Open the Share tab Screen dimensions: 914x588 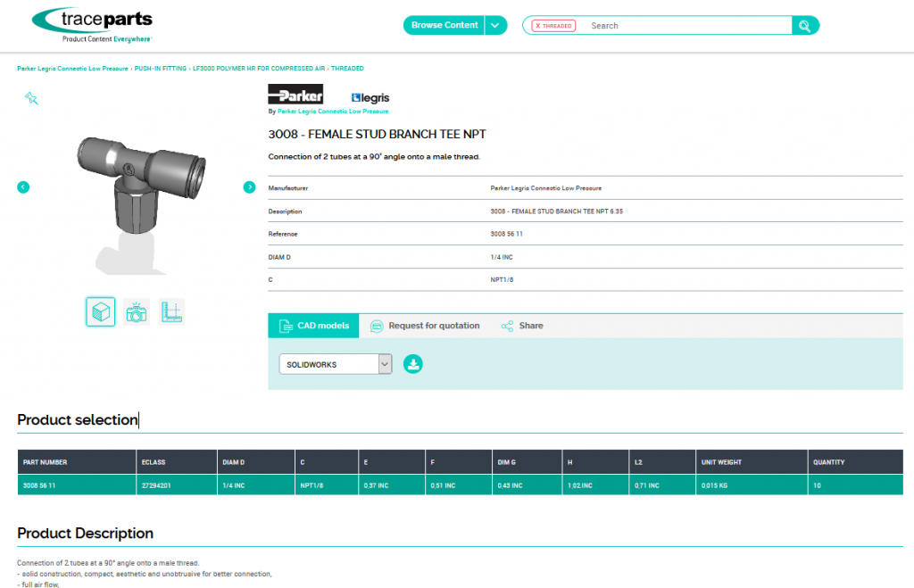coord(522,326)
